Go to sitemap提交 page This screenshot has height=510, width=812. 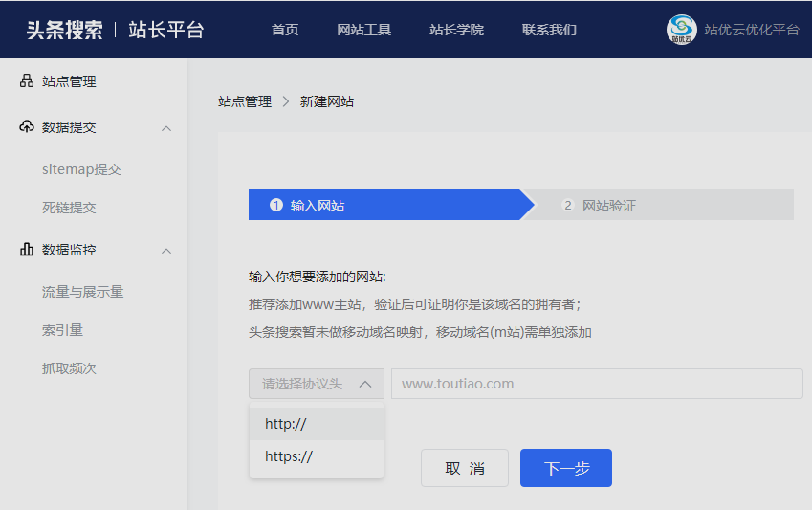[82, 169]
